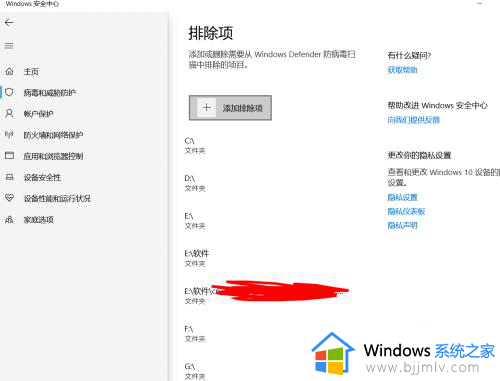Click the person icon for account protection
Viewport: 500px width, 381px height.
[9, 114]
